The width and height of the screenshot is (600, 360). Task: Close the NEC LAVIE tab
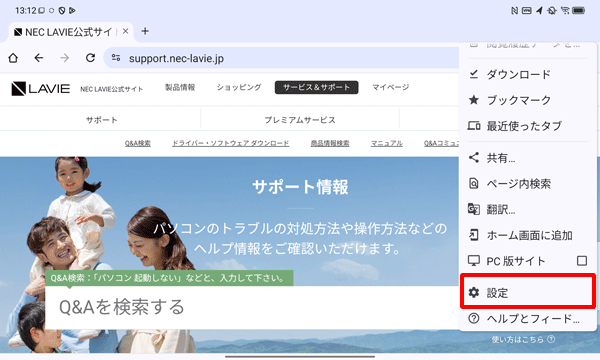click(125, 31)
